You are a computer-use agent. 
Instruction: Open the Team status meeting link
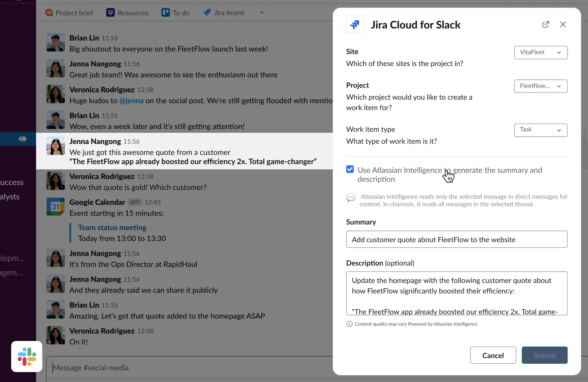click(x=112, y=228)
